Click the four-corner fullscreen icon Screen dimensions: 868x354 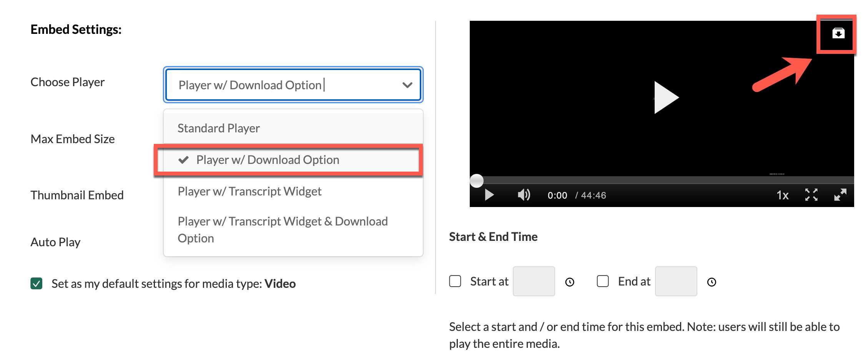(x=811, y=195)
